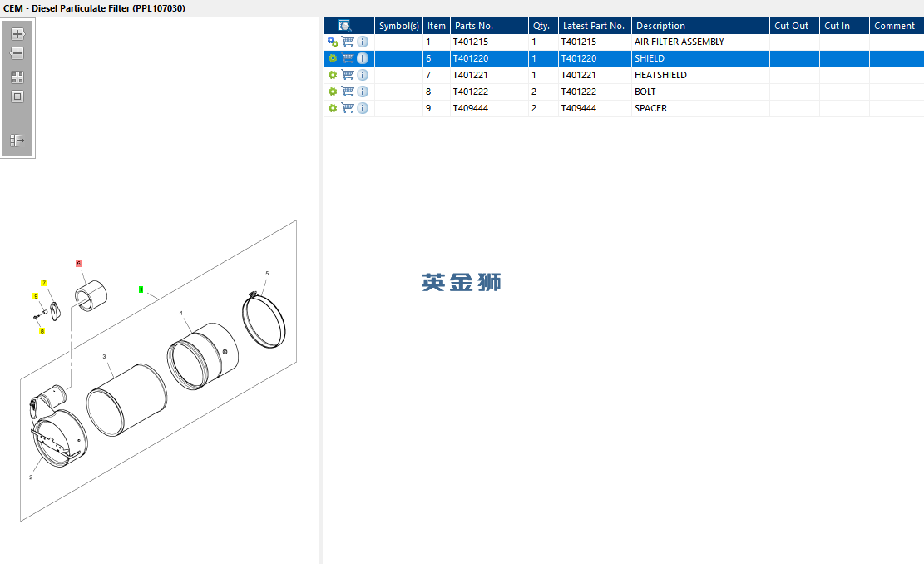This screenshot has width=924, height=564.
Task: Sort by the Parts No. column header
Action: [489, 26]
